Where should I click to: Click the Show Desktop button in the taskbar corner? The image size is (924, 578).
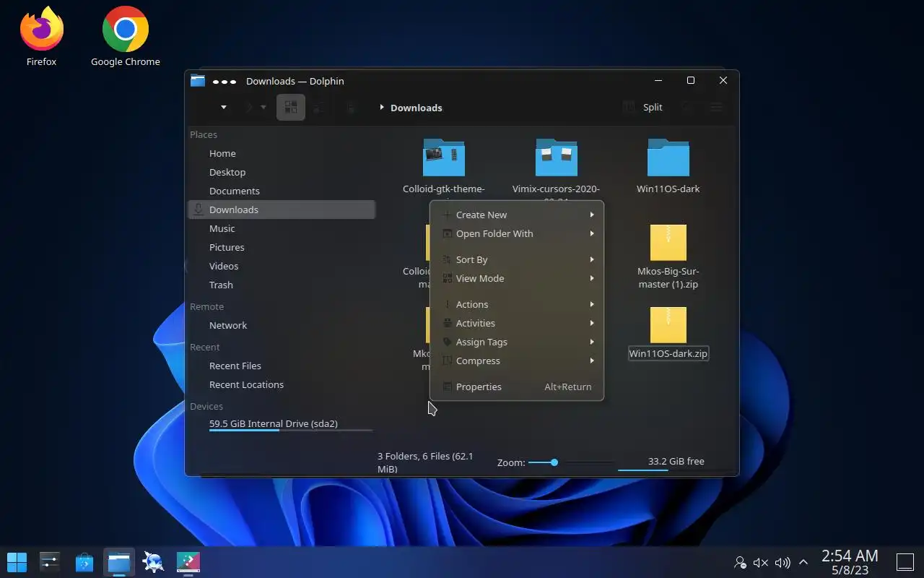click(905, 561)
